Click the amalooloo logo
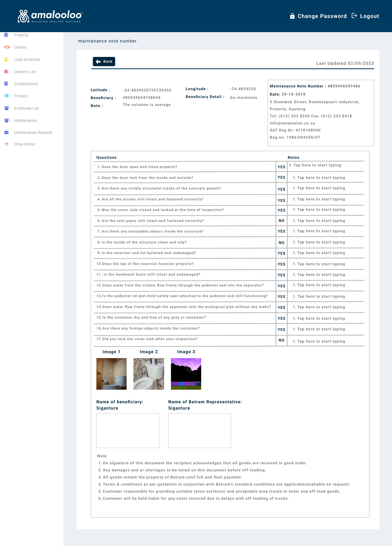The height and width of the screenshot is (546, 392). coord(50,16)
